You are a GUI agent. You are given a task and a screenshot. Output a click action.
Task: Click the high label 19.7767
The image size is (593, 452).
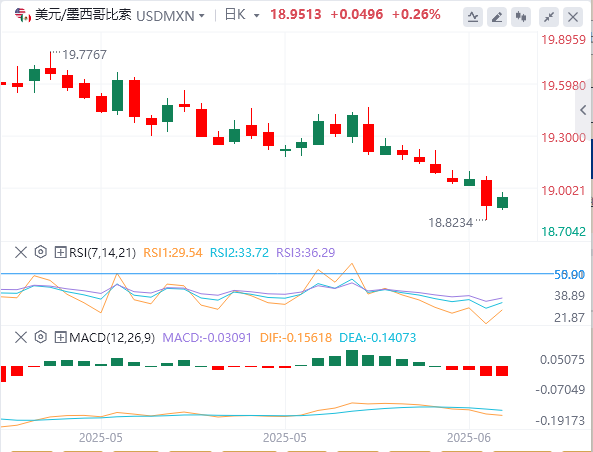[84, 55]
